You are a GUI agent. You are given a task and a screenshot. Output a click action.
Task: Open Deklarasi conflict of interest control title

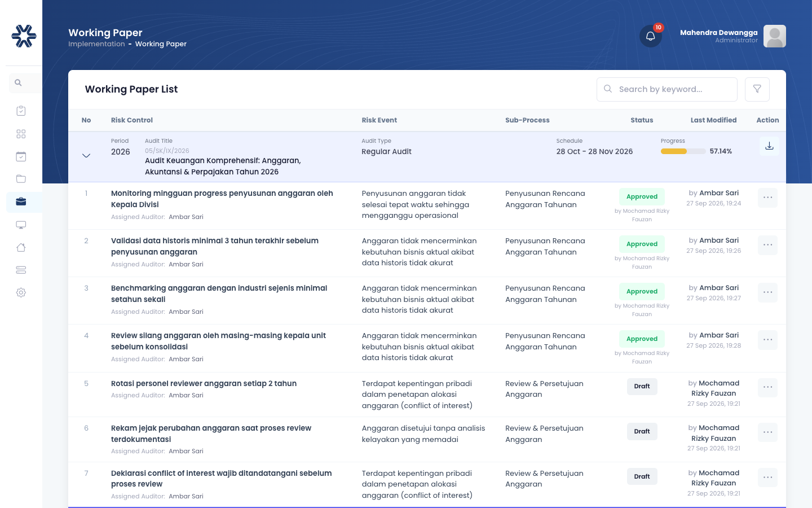[221, 479]
